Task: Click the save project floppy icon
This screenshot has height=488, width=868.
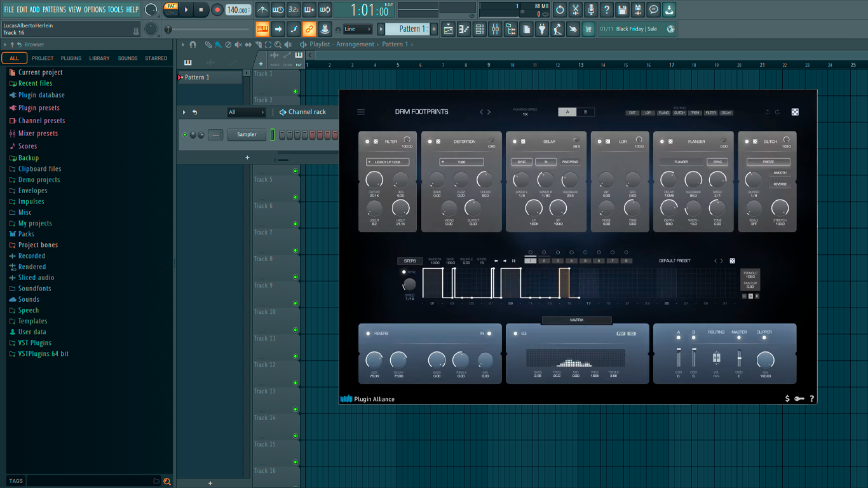Action: 622,10
